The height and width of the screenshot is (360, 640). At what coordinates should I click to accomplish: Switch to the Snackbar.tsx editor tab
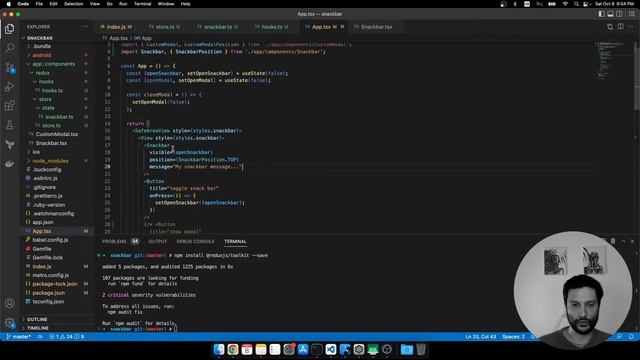click(x=376, y=27)
